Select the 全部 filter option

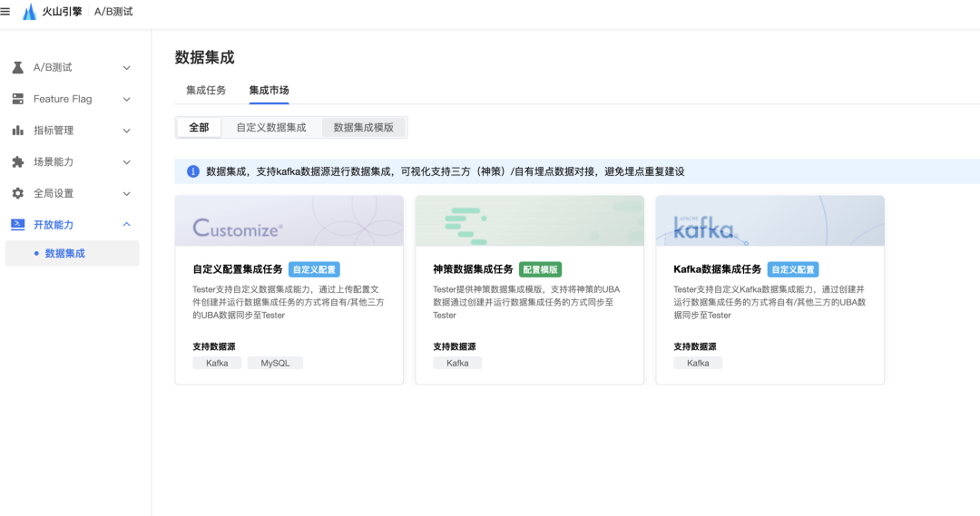coord(199,128)
